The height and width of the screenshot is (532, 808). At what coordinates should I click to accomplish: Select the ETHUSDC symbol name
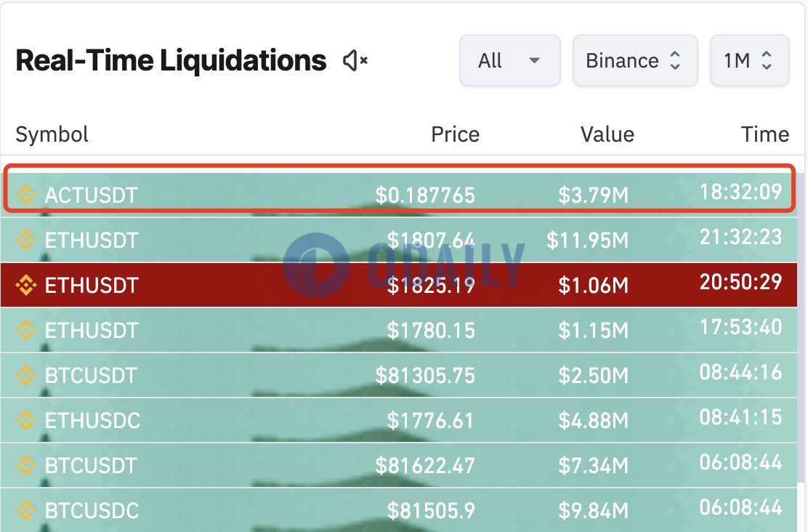click(92, 421)
